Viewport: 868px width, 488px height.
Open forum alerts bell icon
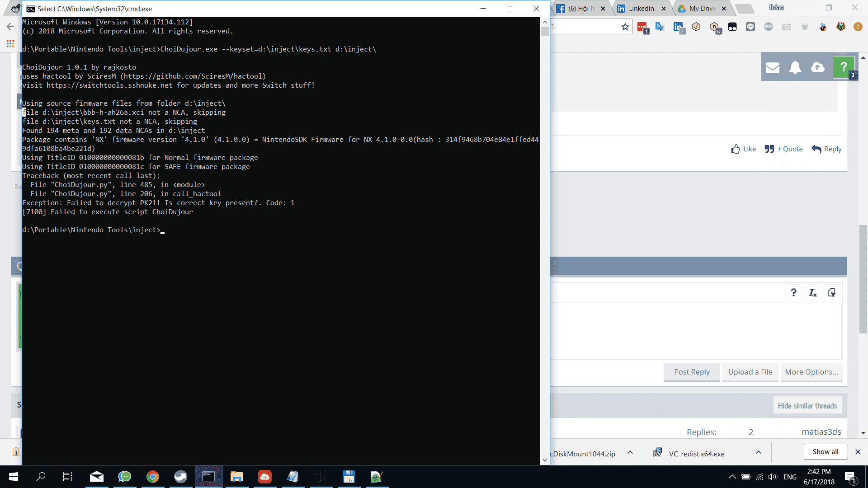point(795,67)
